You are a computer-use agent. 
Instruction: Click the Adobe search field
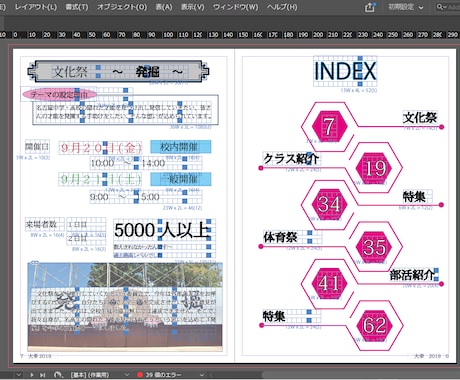click(x=448, y=7)
